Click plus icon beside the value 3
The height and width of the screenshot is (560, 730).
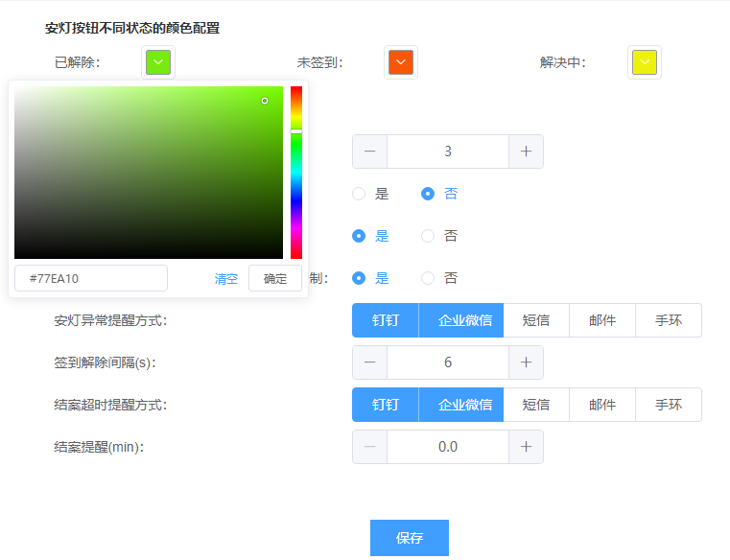(x=526, y=152)
